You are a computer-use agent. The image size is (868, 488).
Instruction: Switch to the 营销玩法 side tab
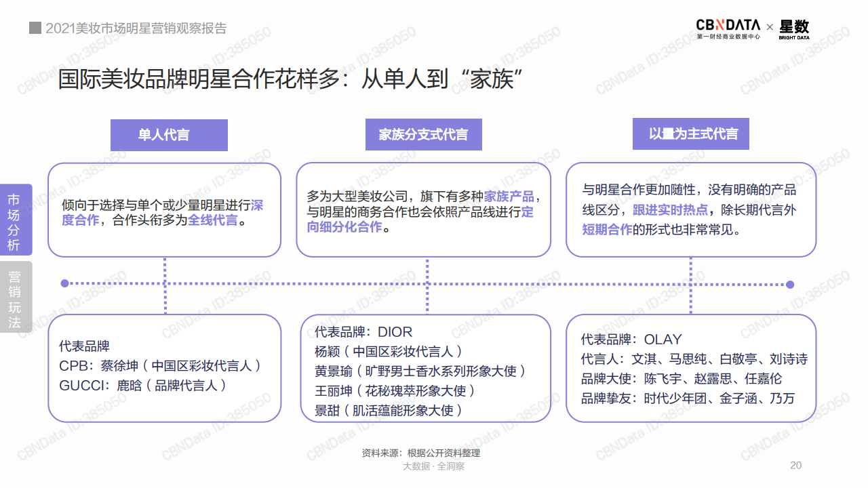[x=15, y=298]
